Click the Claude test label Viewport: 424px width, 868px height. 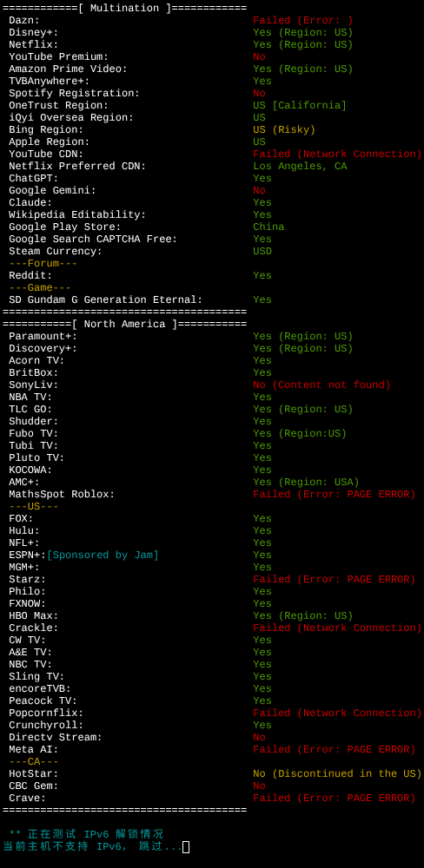(x=30, y=202)
